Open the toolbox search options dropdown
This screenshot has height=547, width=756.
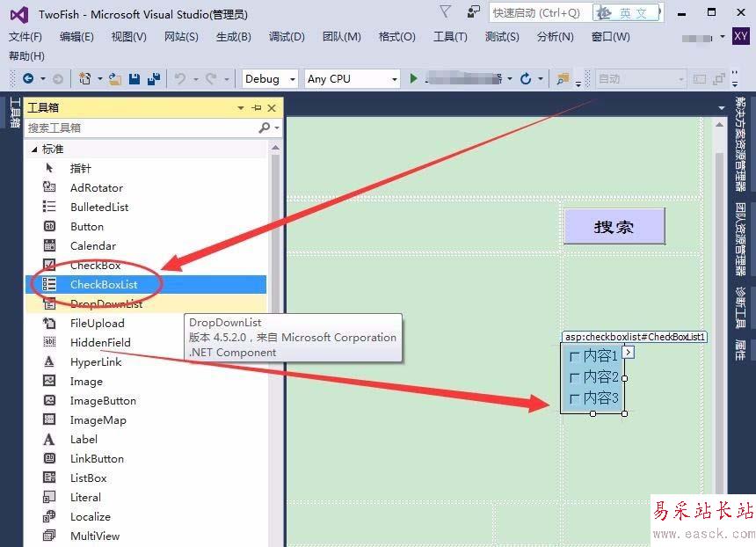(x=277, y=128)
